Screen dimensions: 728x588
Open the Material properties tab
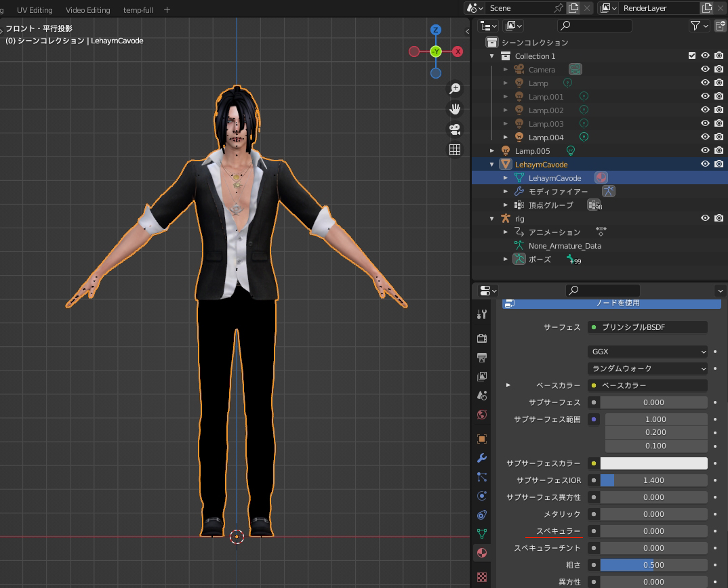tap(482, 553)
